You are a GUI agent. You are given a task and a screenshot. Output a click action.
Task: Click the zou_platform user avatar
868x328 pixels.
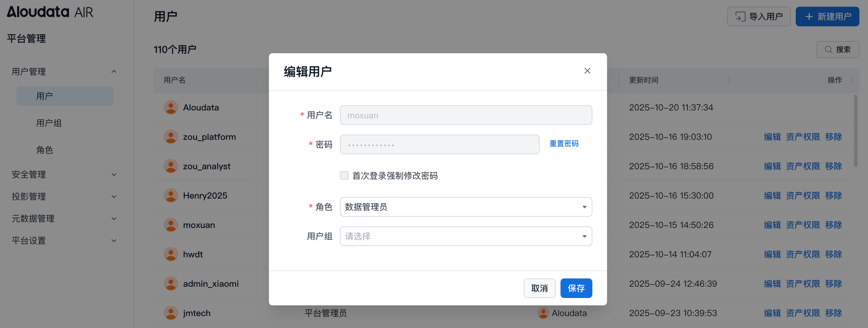[x=171, y=137]
